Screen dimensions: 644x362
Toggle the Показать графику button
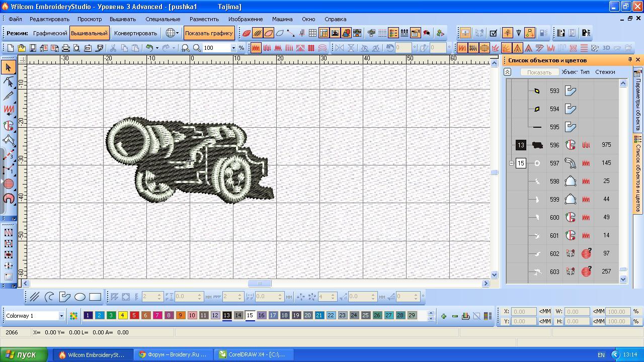209,33
